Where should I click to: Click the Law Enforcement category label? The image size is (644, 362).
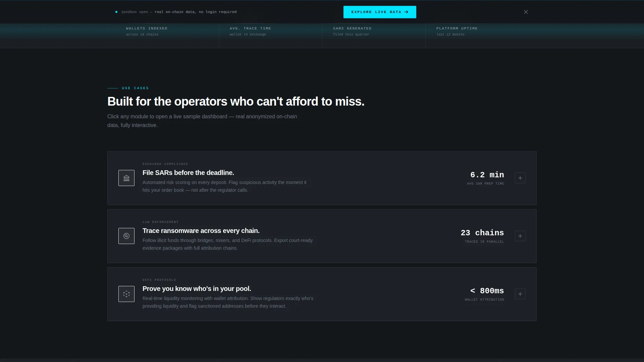click(x=160, y=222)
